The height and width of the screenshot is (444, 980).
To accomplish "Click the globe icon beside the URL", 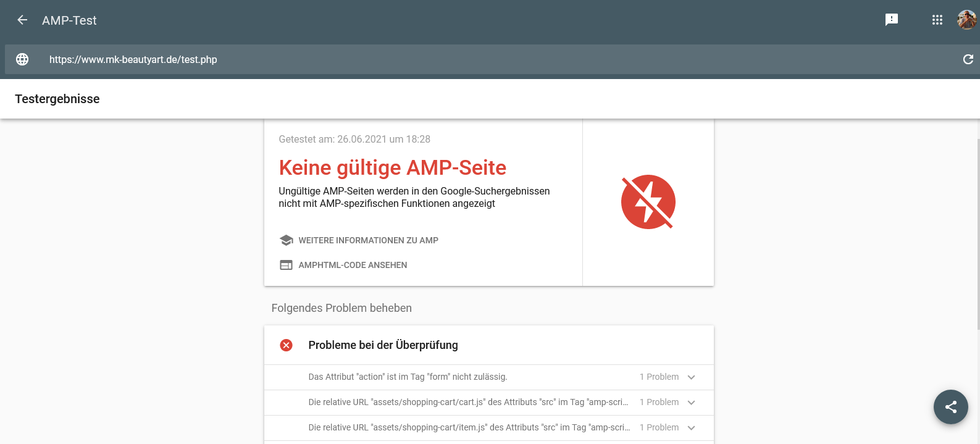I will [x=22, y=59].
